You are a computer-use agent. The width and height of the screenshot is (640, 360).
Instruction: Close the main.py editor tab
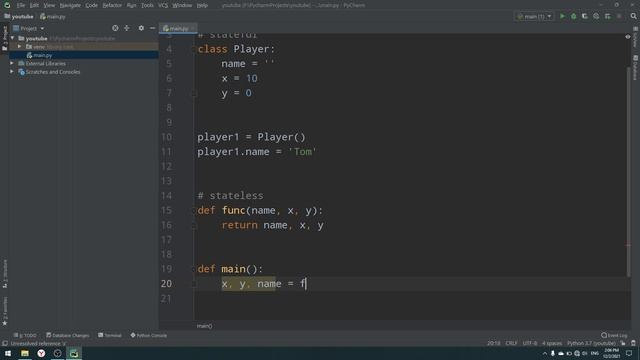click(193, 29)
